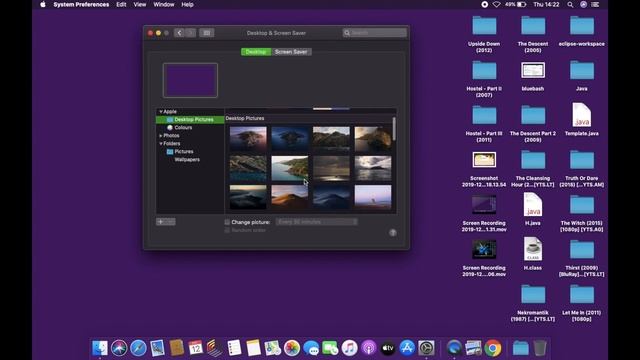This screenshot has width=640, height=360.
Task: Open Notification Centre list icon
Action: click(596, 4)
